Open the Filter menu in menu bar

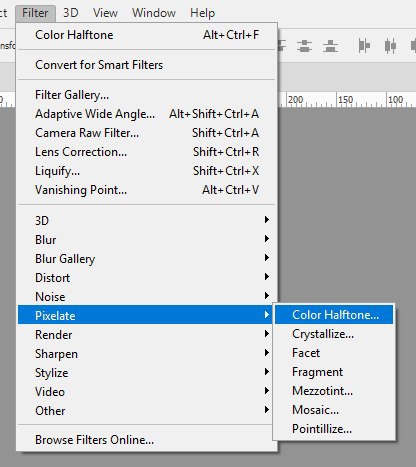click(x=35, y=13)
